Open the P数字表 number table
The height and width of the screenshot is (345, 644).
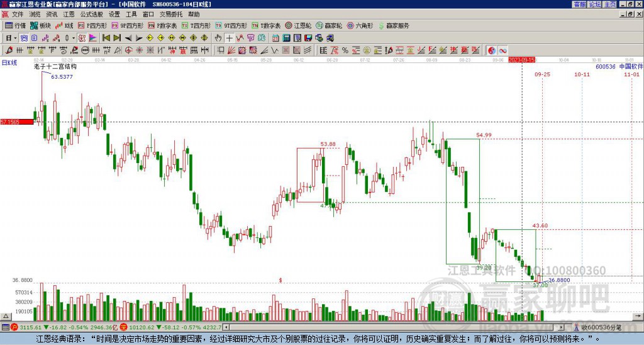(x=162, y=25)
